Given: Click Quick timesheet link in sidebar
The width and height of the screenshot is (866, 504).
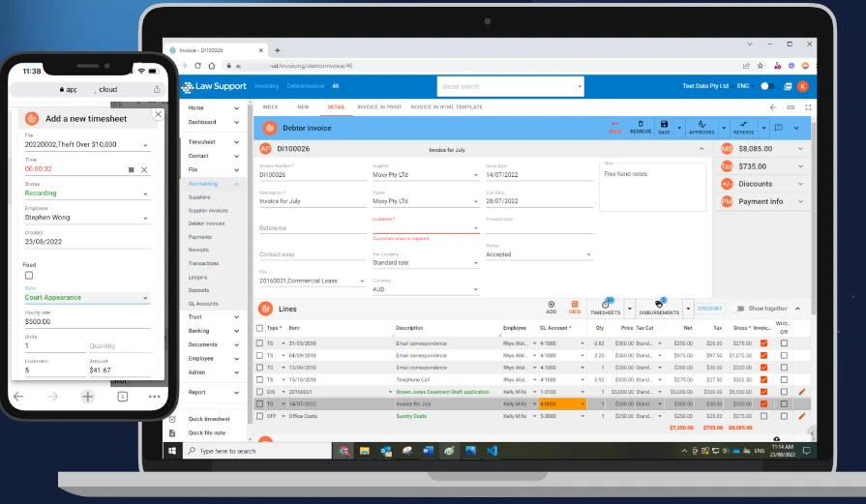Looking at the screenshot, I should 209,419.
